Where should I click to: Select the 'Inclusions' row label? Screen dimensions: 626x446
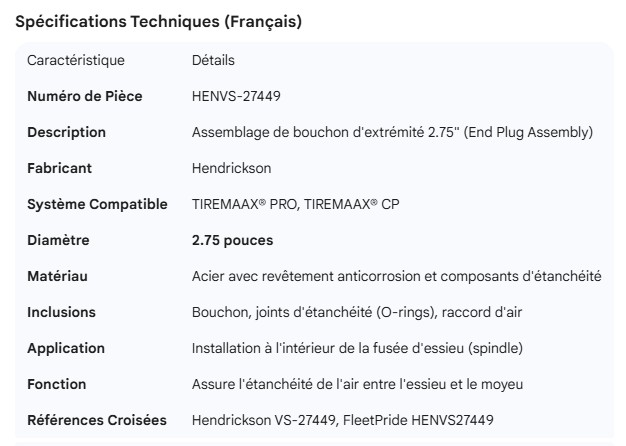coord(61,313)
